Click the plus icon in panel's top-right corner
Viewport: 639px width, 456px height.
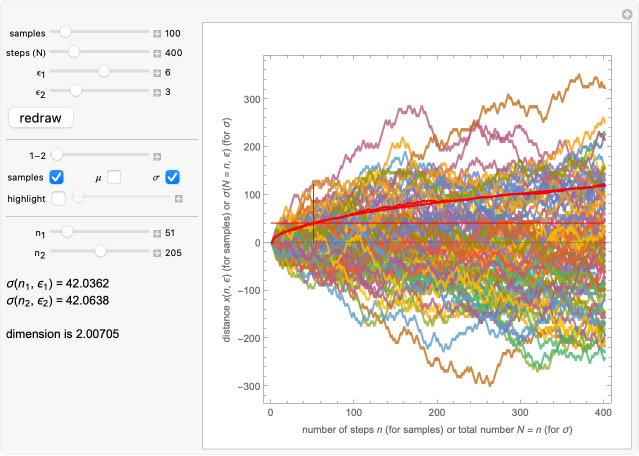(627, 11)
